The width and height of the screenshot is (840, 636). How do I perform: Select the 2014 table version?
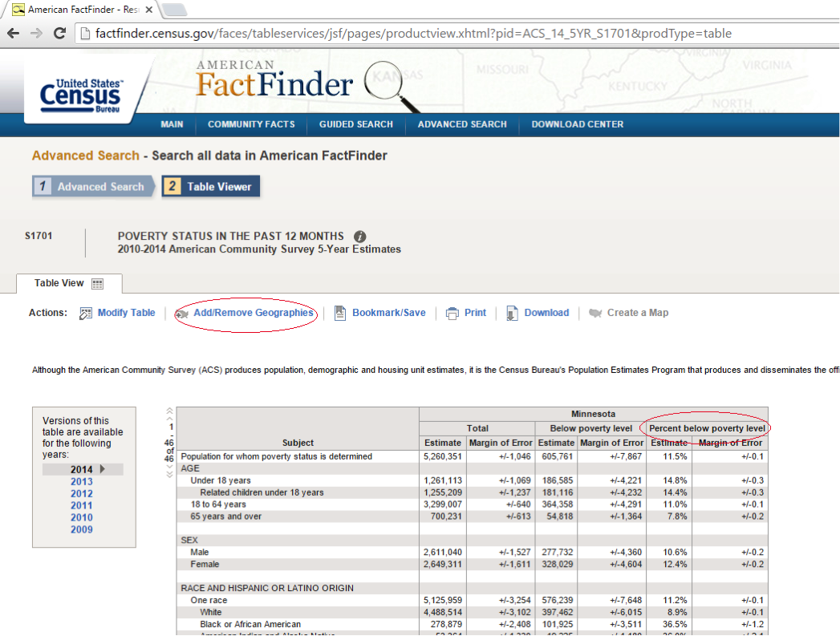tap(81, 469)
